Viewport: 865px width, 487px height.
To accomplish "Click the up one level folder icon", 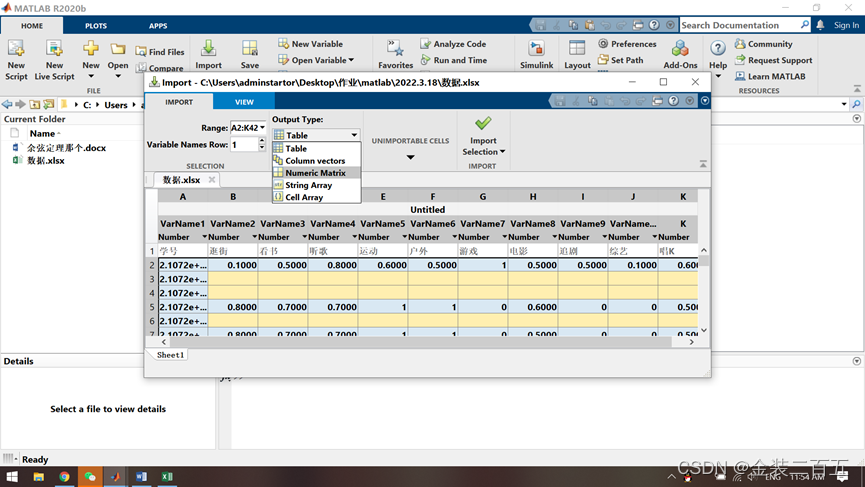I will coord(35,104).
